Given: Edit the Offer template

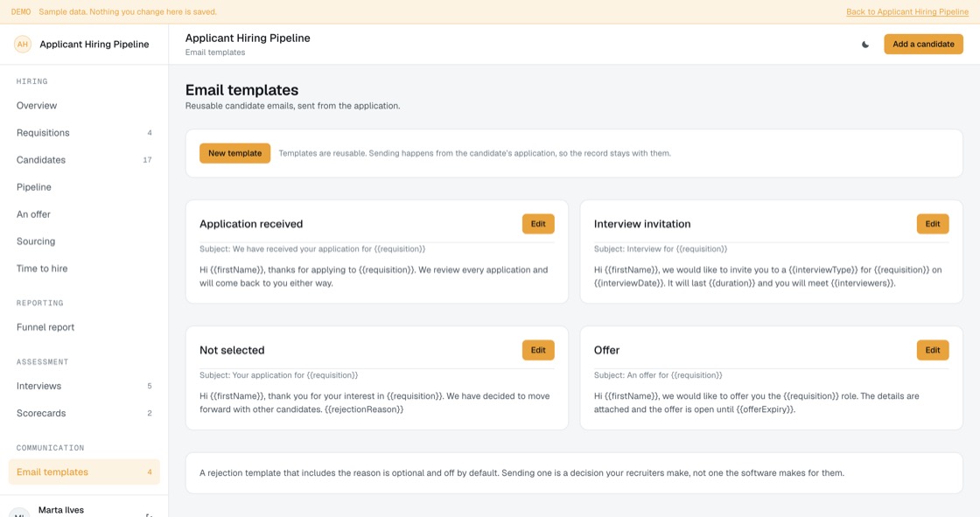Looking at the screenshot, I should pyautogui.click(x=933, y=350).
